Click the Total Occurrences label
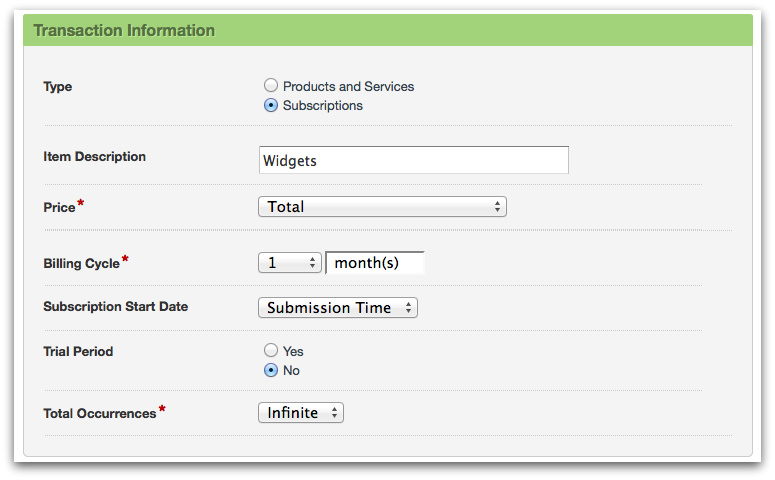This screenshot has width=775, height=480. pos(99,414)
